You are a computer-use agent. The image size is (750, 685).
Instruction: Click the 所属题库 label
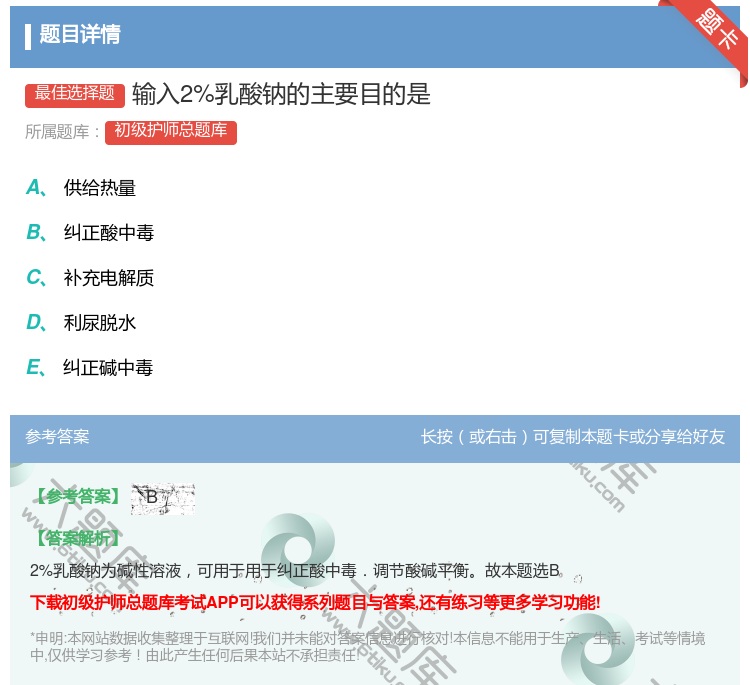(x=62, y=132)
